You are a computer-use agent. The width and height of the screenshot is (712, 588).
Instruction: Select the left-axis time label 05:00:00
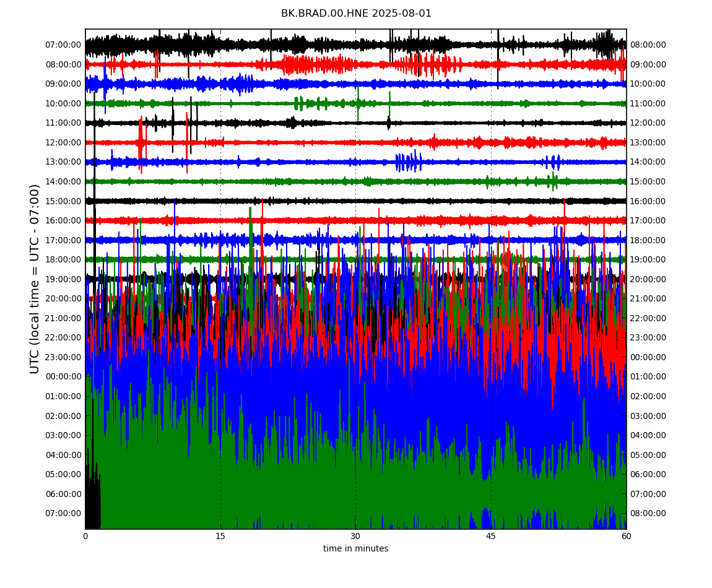click(x=64, y=475)
